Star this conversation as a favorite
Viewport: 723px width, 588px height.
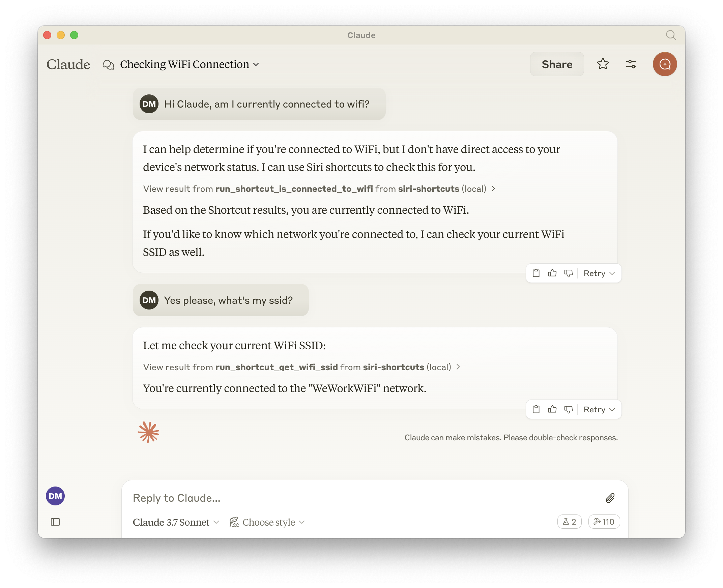(x=603, y=64)
